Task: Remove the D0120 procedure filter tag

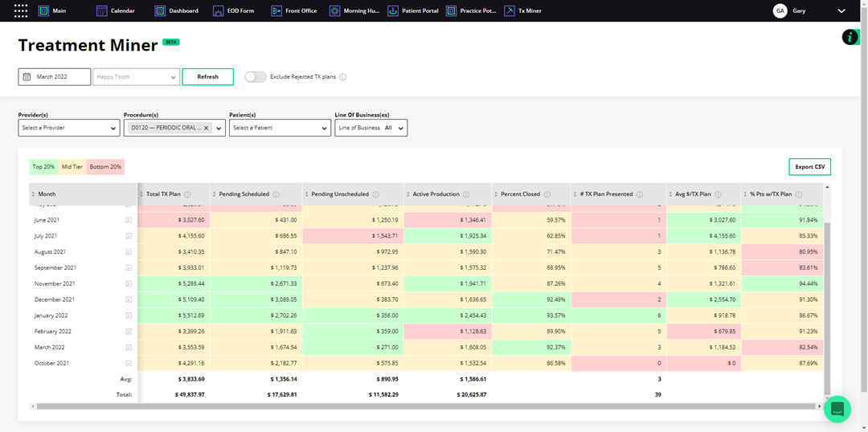Action: (207, 128)
